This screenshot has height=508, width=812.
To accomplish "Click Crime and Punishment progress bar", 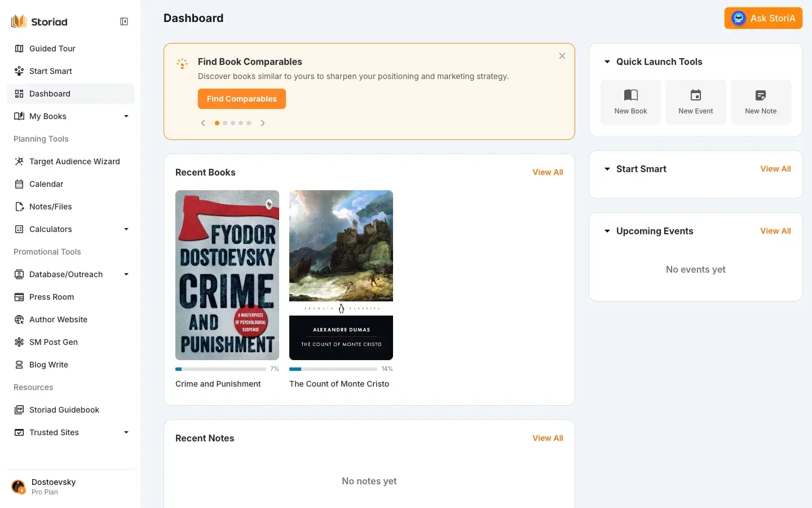I will pos(220,369).
